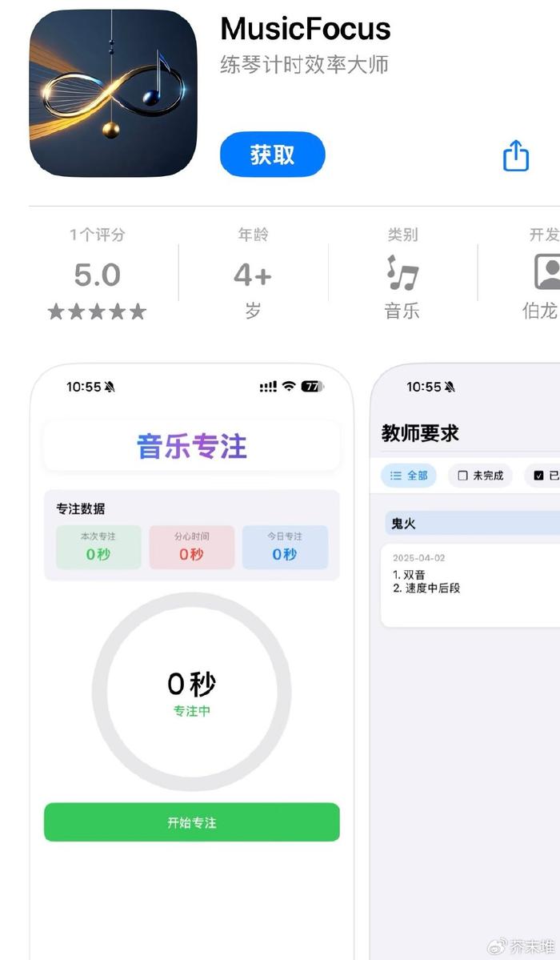Tap the developer person icon

[547, 272]
